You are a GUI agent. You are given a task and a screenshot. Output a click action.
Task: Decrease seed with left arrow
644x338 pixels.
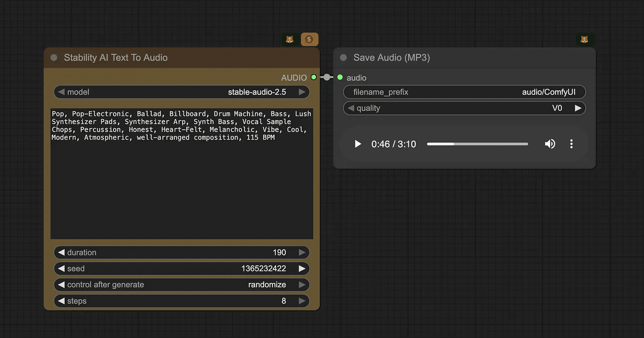[61, 268]
